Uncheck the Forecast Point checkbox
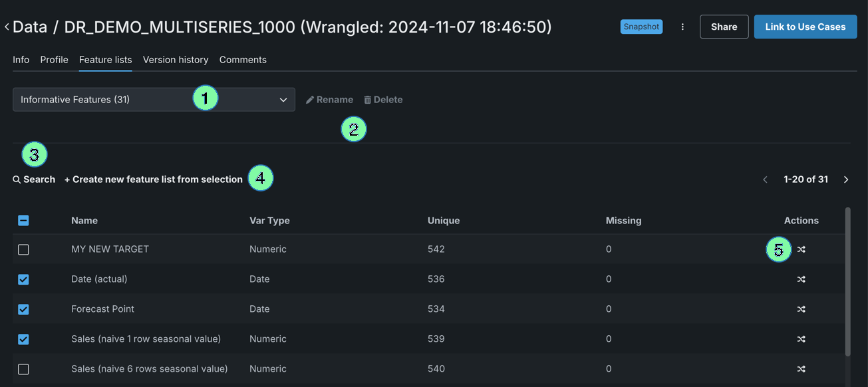 [x=23, y=309]
